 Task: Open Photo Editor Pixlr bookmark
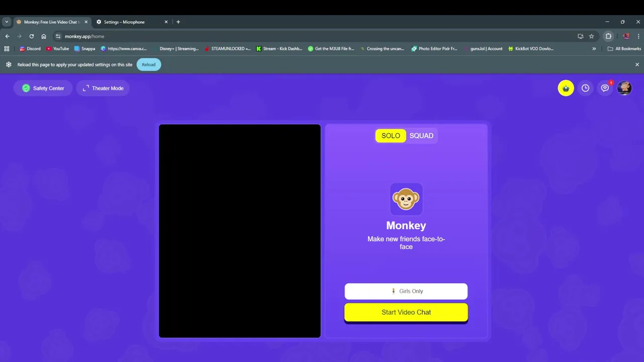click(x=434, y=49)
